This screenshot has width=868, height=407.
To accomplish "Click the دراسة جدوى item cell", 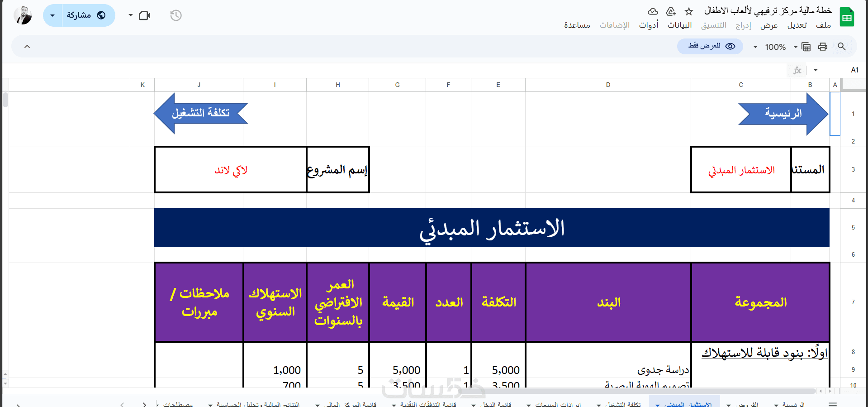I will pyautogui.click(x=608, y=370).
